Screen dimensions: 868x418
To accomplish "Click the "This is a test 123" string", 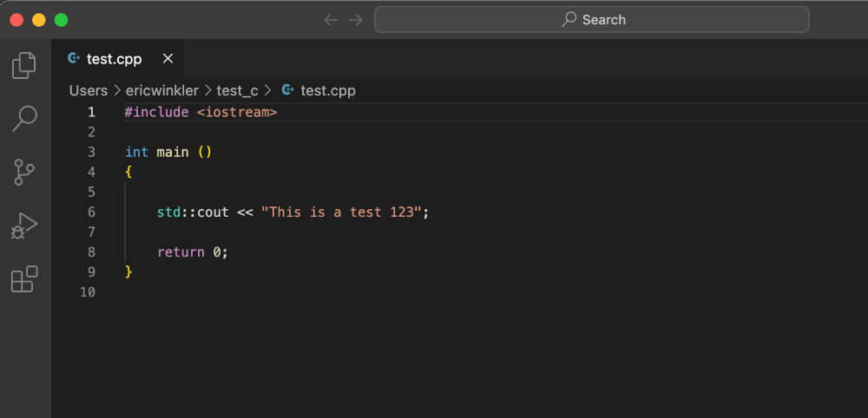I will [341, 212].
